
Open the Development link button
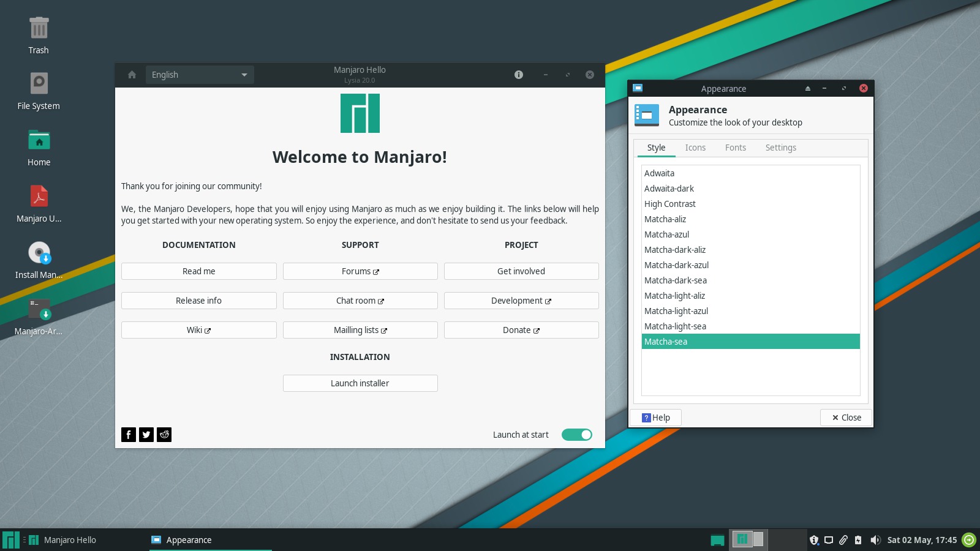[x=521, y=301]
